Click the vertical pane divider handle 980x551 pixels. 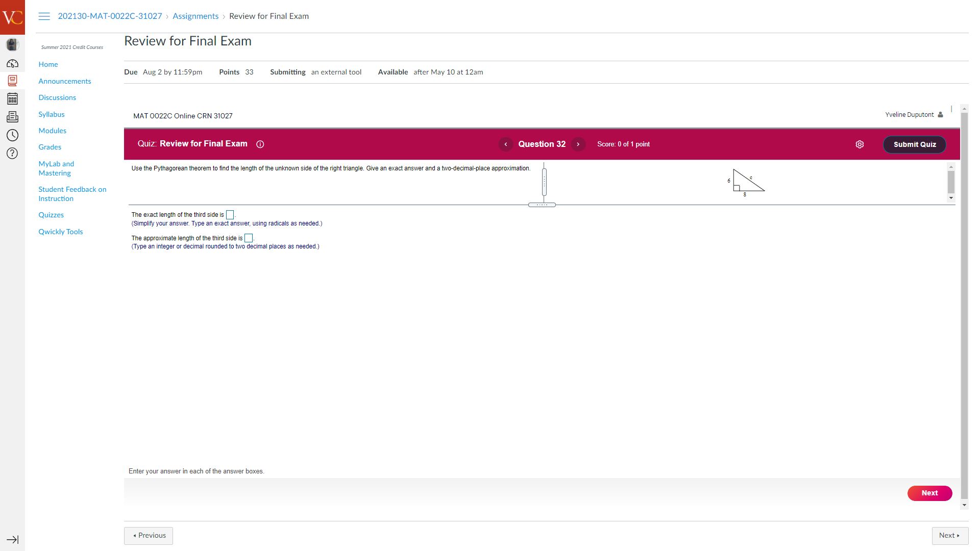(x=544, y=182)
